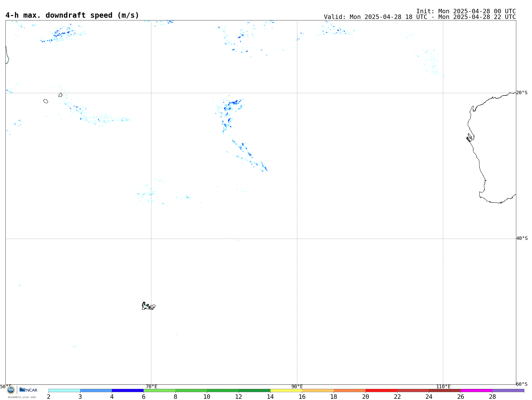Click the orange 18-20 m/s swatch
The width and height of the screenshot is (532, 400).
(x=350, y=390)
